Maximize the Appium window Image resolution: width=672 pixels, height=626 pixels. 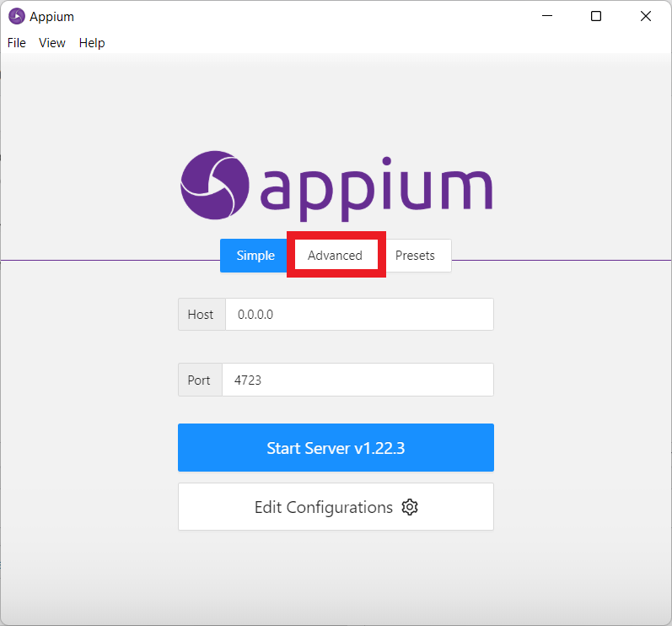[x=596, y=16]
